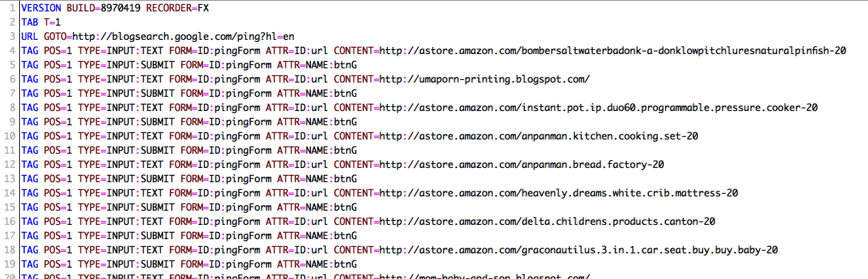Click the heavenly.dreams.white.crib.mattress-20 URL
Viewport: 868px width, 279px height.
pos(559,192)
